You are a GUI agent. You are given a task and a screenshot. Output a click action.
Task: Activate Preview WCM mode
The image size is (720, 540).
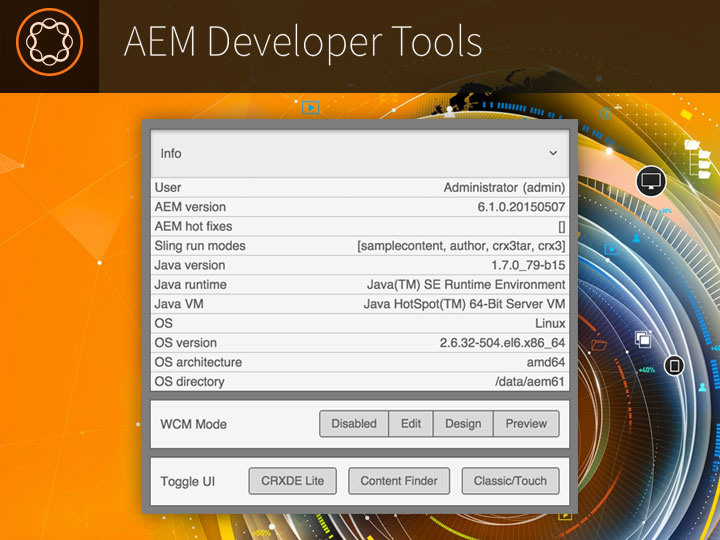point(526,423)
